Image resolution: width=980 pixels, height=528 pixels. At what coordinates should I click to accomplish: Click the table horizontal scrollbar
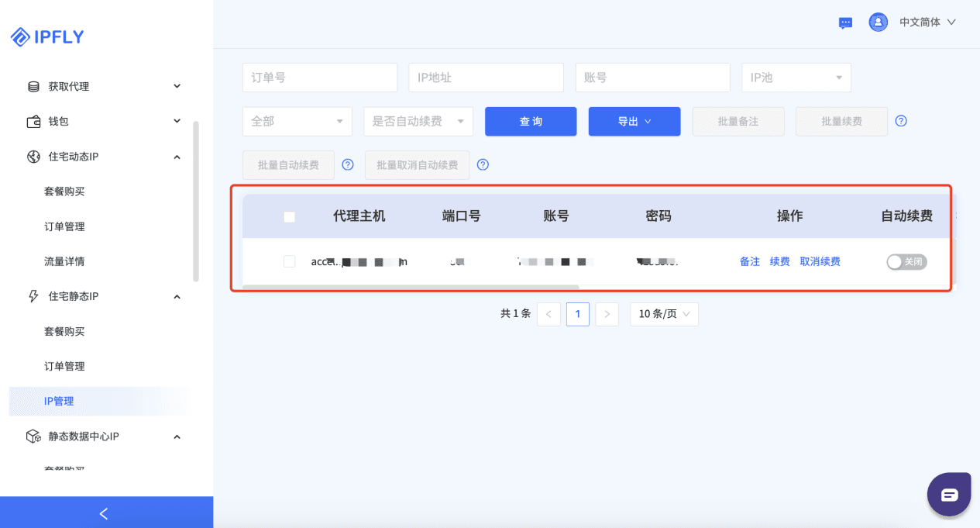tap(411, 287)
